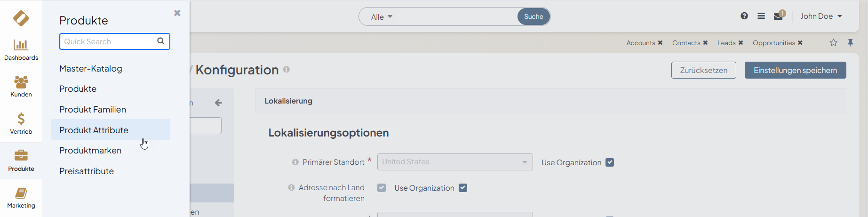Select Master-Katalog menu item
This screenshot has width=868, height=217.
91,69
